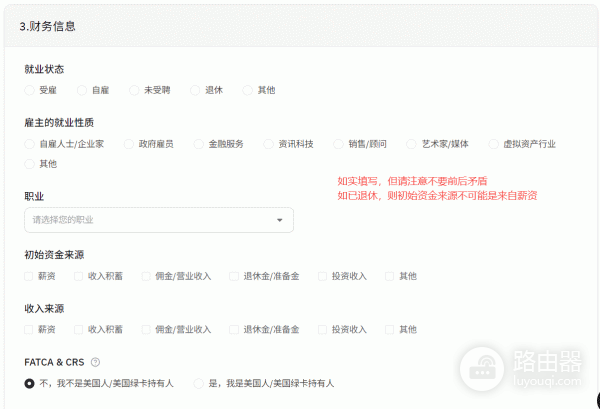Select 不，我不是美国人/美国绿卡持有人
600x409 pixels.
tap(29, 383)
